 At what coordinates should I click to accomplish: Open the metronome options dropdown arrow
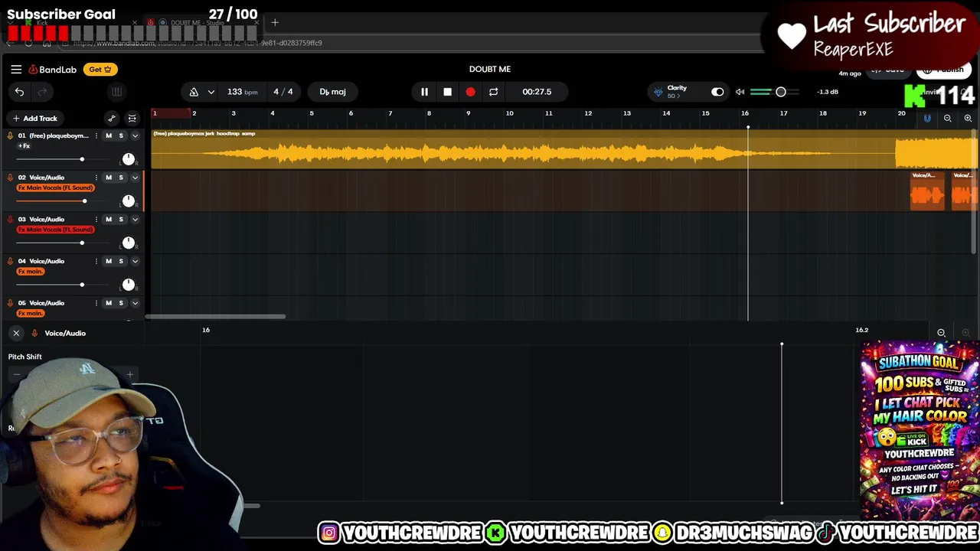tap(211, 92)
